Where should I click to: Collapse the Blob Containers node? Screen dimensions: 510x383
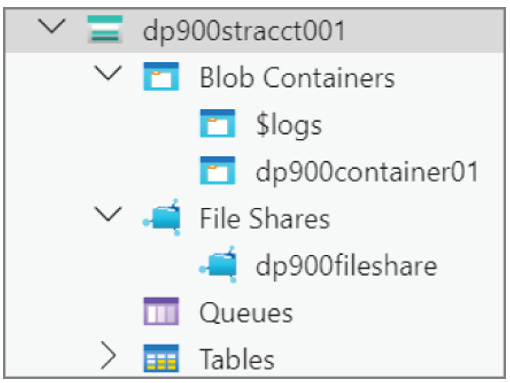click(x=108, y=73)
